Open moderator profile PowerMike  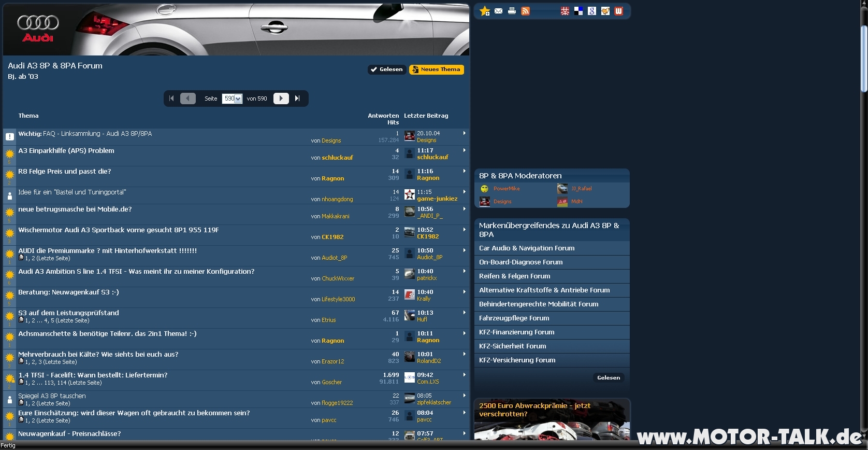(507, 189)
